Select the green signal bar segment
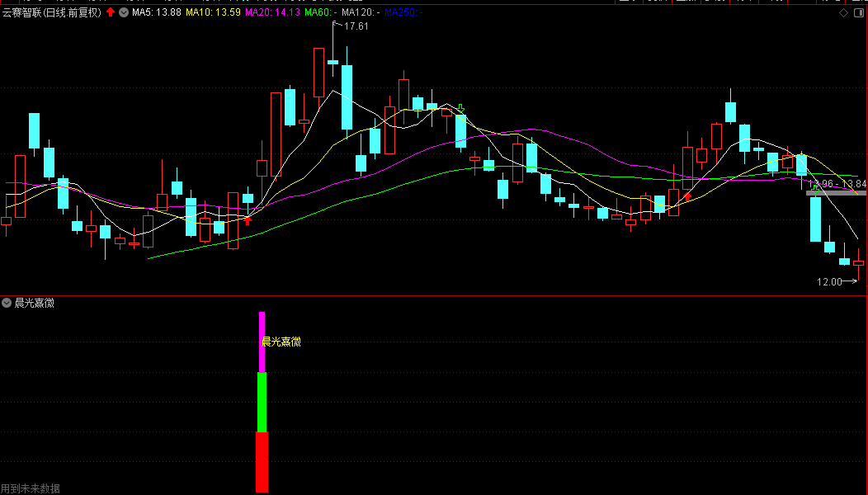This screenshot has height=495, width=868. pos(262,402)
